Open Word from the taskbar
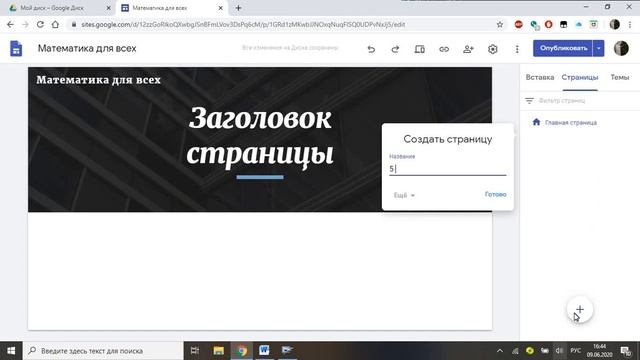 [x=264, y=350]
